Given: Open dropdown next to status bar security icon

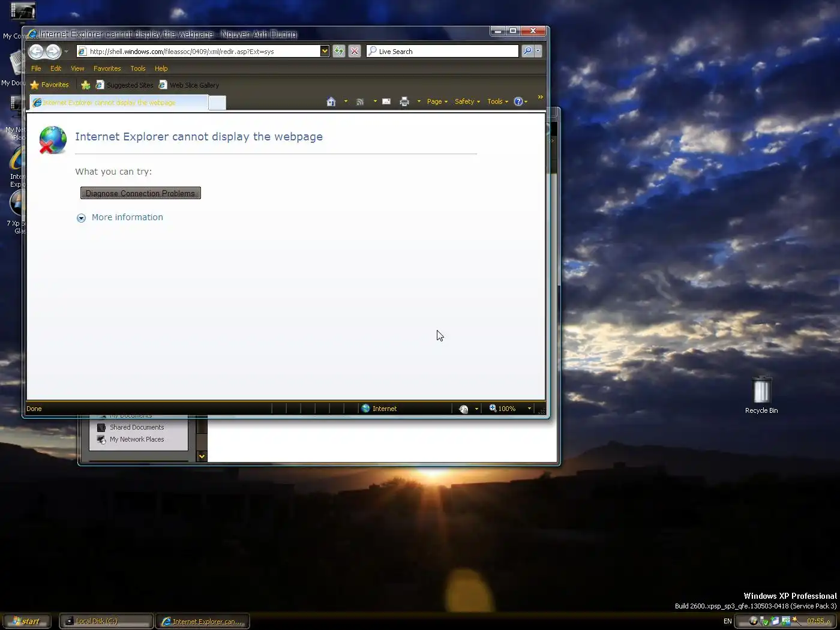Looking at the screenshot, I should pos(476,409).
